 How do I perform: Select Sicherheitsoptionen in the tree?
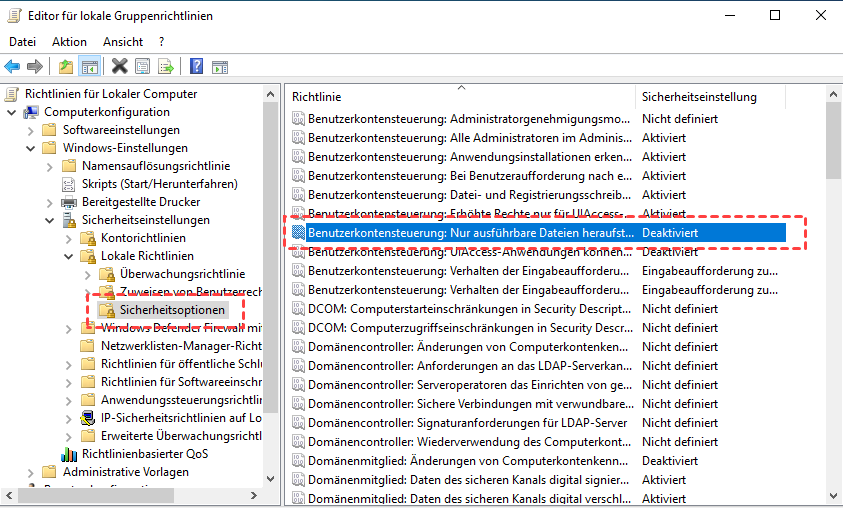pyautogui.click(x=172, y=310)
